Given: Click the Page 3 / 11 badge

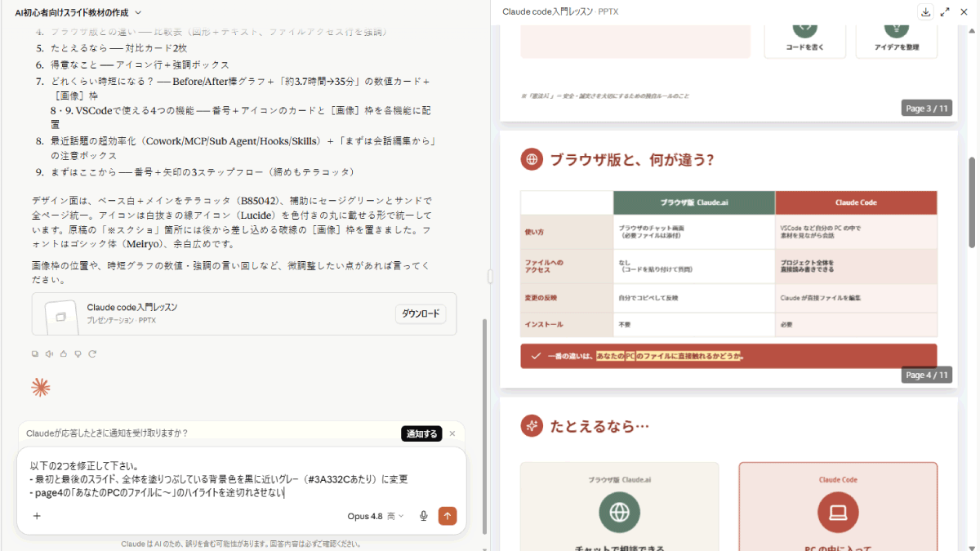Looking at the screenshot, I should coord(927,109).
